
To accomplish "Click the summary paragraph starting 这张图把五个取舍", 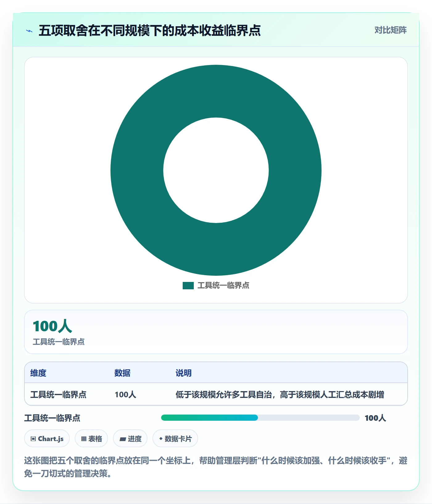I will (x=216, y=467).
